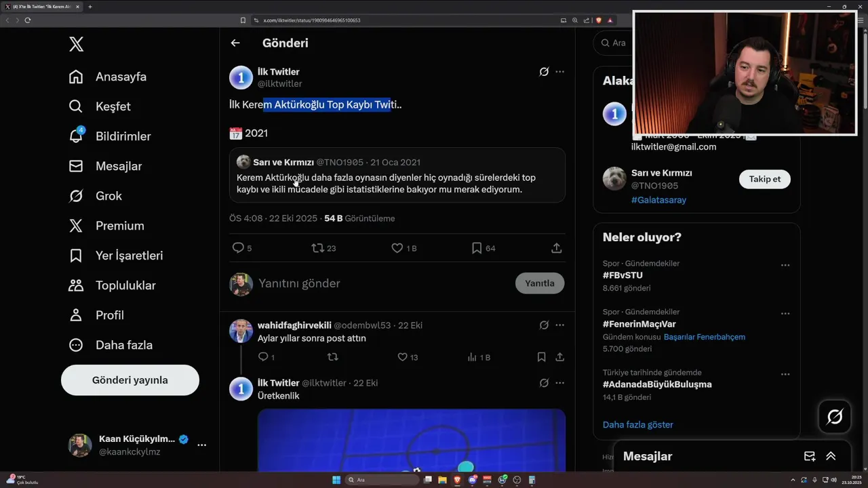Open the floating Grok button
Viewport: 868px width, 488px height.
point(835,416)
